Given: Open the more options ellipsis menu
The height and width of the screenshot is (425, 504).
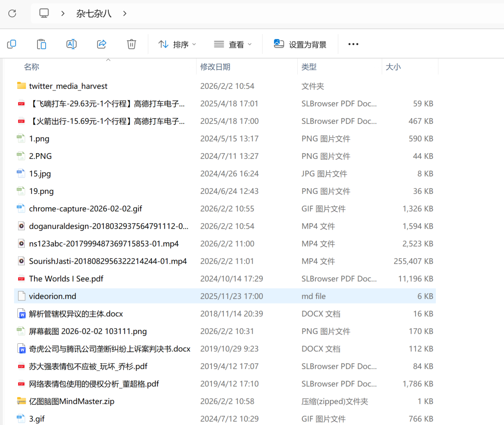Looking at the screenshot, I should click(353, 44).
